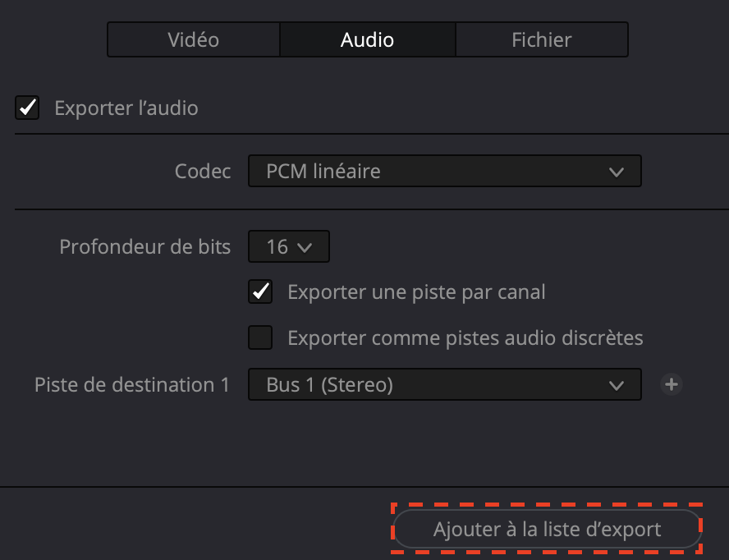Open the Codec dropdown showing PCM linéaire

443,172
